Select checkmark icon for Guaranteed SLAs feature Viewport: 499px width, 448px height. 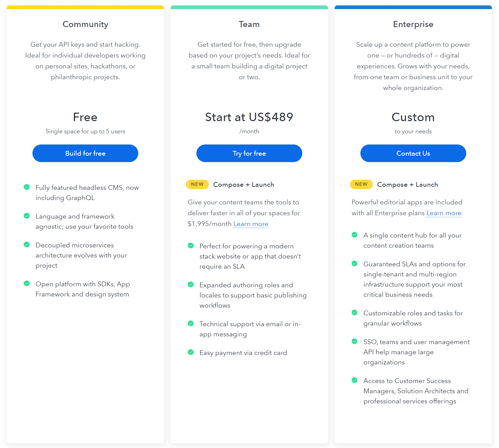click(x=355, y=263)
